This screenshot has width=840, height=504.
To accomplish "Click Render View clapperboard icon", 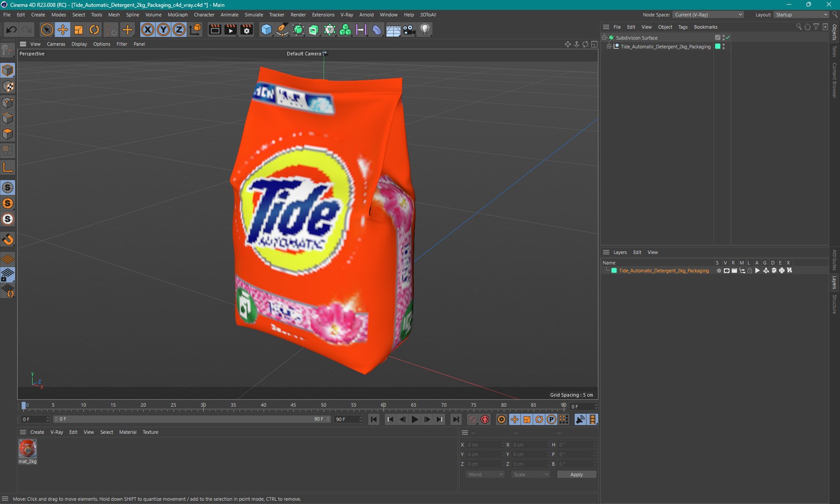I will tap(215, 30).
